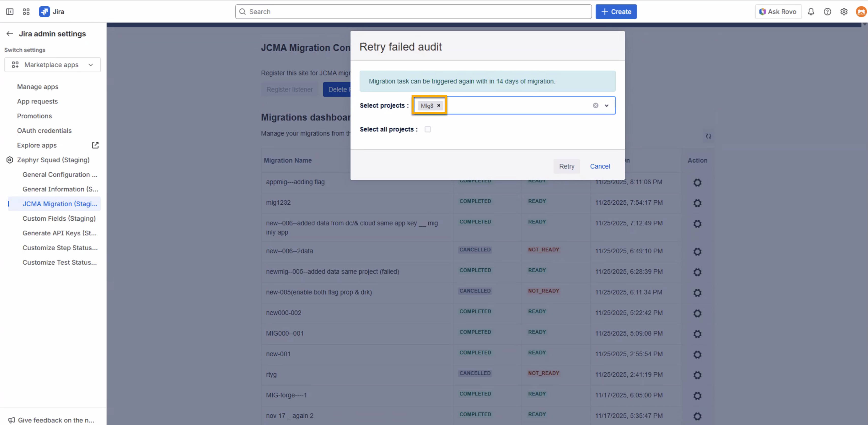Open Custom Fields (Staging) sidebar item
The width and height of the screenshot is (868, 425).
59,218
